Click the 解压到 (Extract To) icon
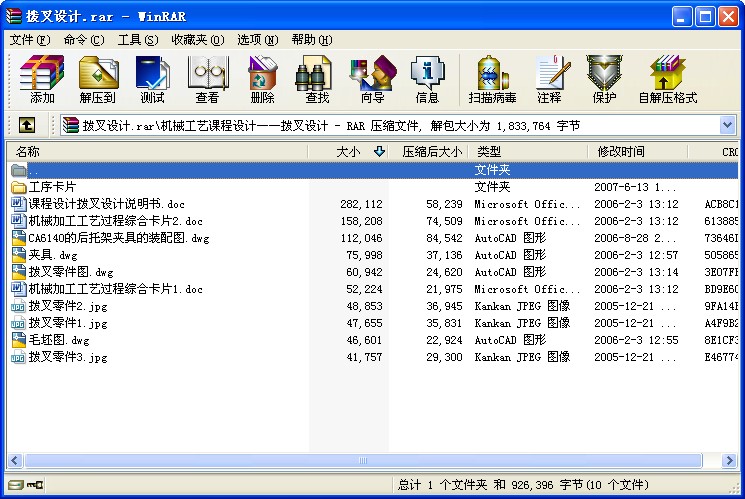Viewport: 745px width, 499px height. pyautogui.click(x=98, y=79)
